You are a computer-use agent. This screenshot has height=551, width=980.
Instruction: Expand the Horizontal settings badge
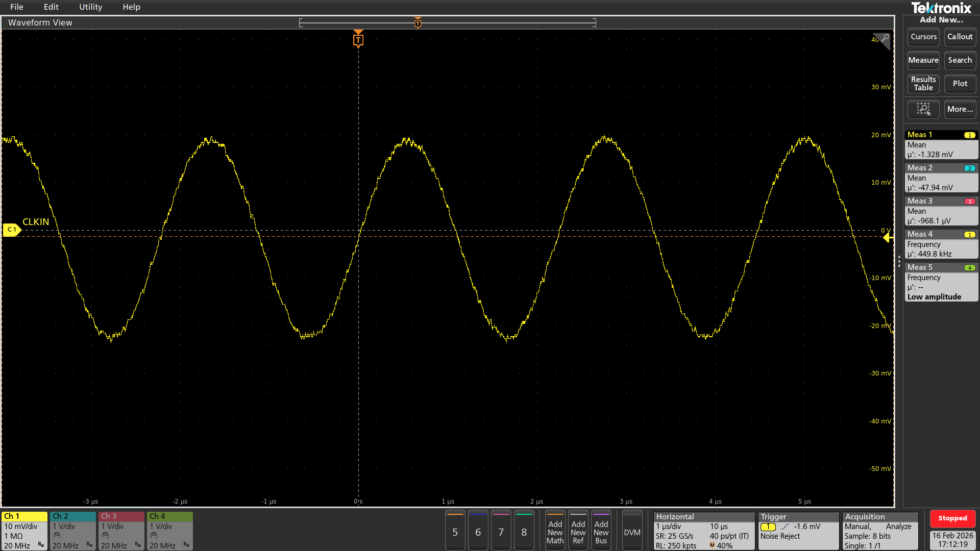pyautogui.click(x=703, y=531)
